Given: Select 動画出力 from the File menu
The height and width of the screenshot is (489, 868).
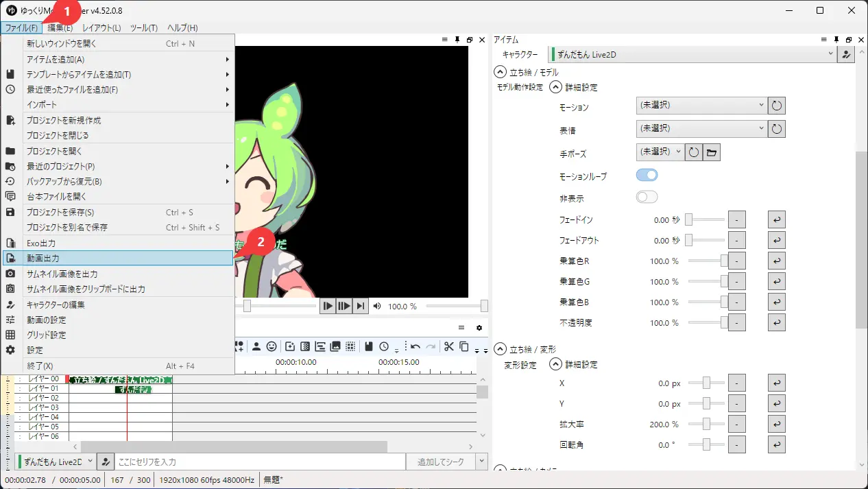Looking at the screenshot, I should click(x=118, y=258).
